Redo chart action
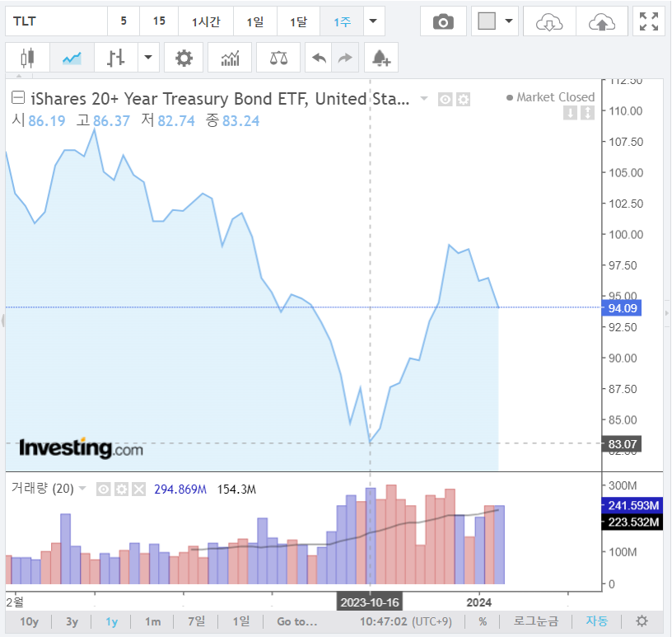The image size is (672, 637). click(345, 58)
